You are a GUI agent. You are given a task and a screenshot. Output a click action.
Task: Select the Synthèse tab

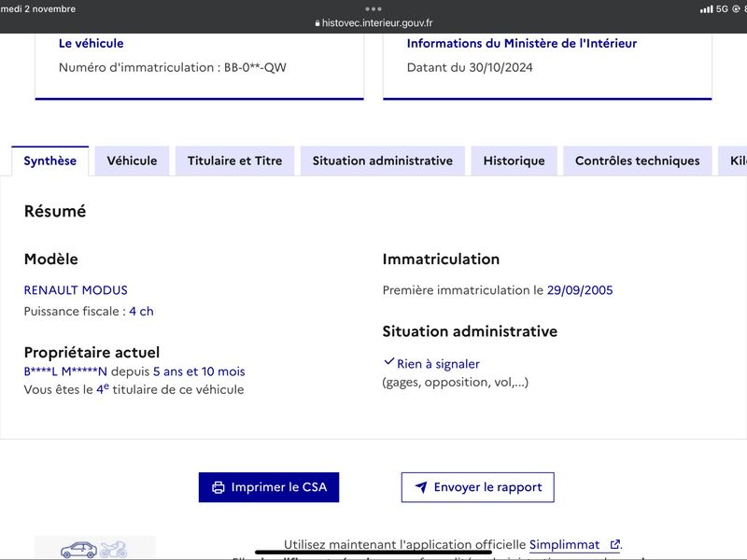[50, 161]
